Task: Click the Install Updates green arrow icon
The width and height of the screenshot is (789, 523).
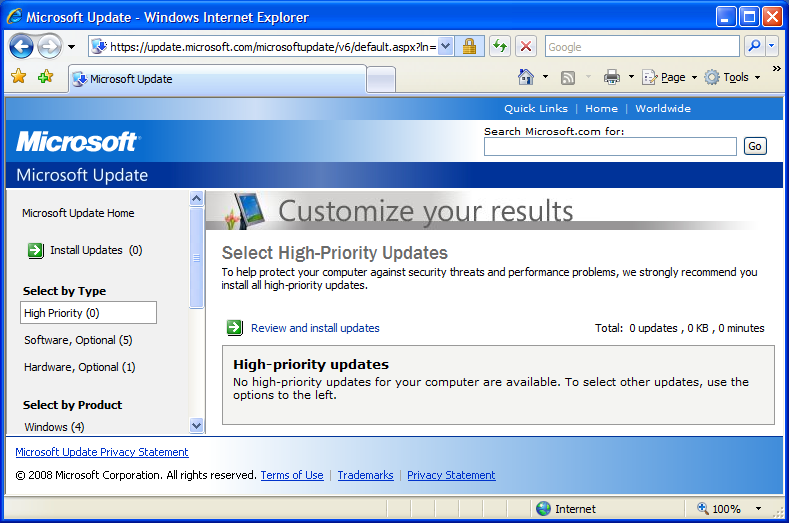Action: [35, 250]
